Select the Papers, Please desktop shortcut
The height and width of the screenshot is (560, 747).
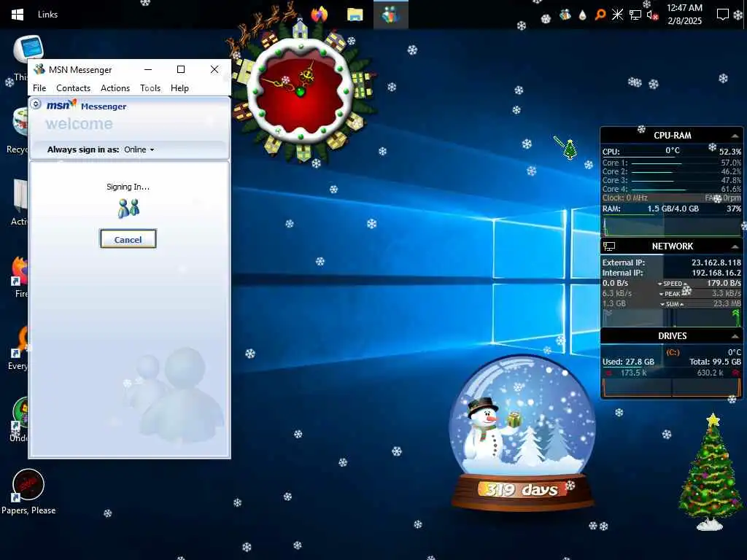pyautogui.click(x=28, y=492)
